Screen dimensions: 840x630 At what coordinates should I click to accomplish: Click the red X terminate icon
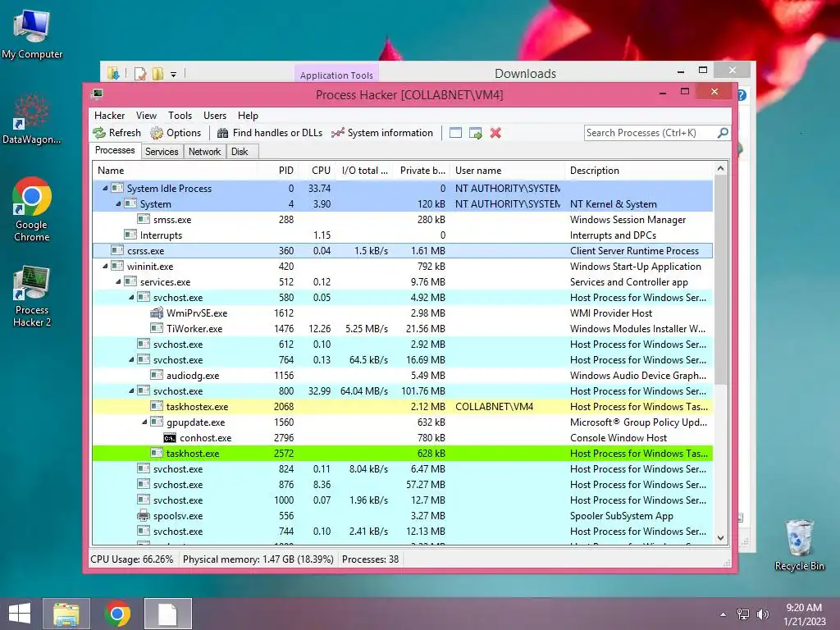click(x=495, y=133)
